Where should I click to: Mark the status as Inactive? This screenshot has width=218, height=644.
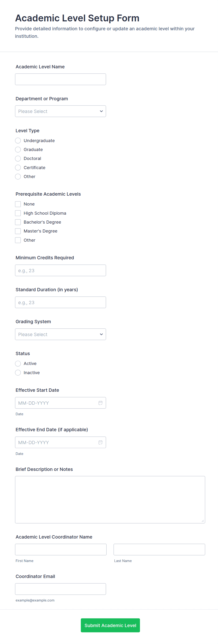[x=18, y=372]
